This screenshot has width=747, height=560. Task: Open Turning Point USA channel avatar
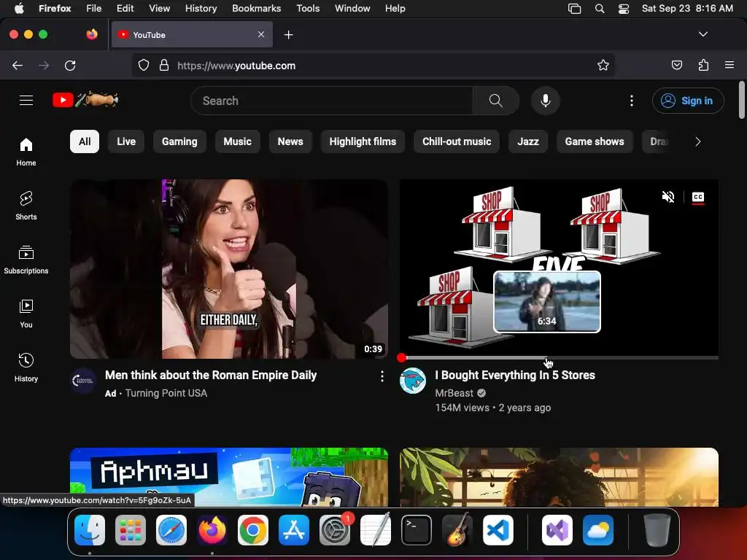point(83,381)
